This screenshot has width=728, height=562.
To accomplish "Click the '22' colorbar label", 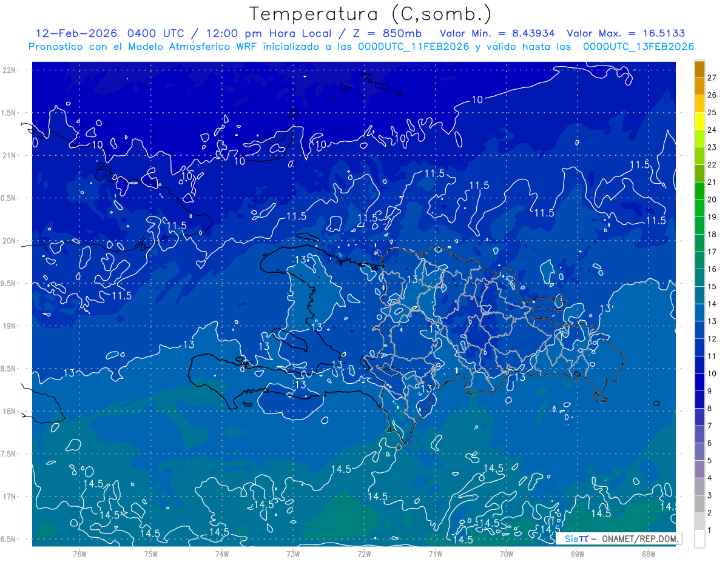I will click(x=712, y=165).
